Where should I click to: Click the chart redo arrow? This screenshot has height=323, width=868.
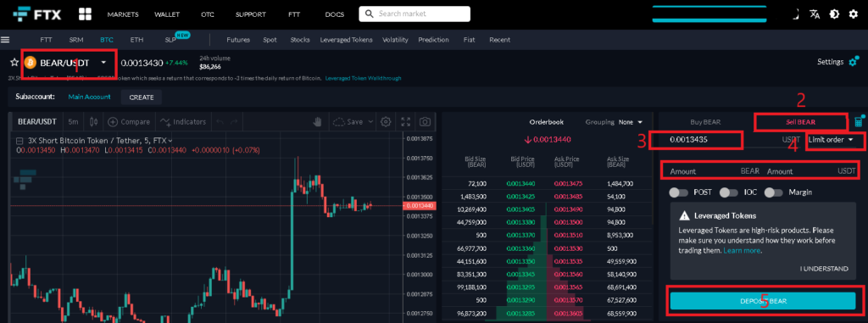point(235,122)
